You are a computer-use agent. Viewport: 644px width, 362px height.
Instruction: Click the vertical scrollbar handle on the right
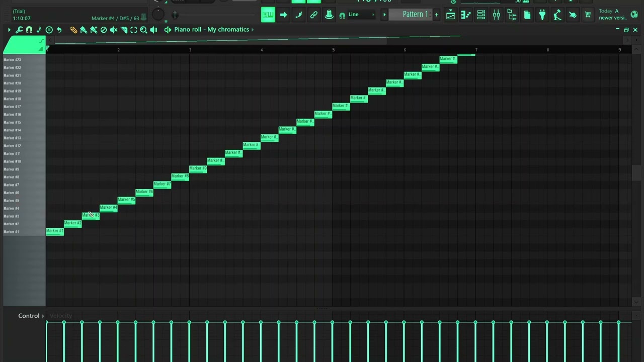636,172
